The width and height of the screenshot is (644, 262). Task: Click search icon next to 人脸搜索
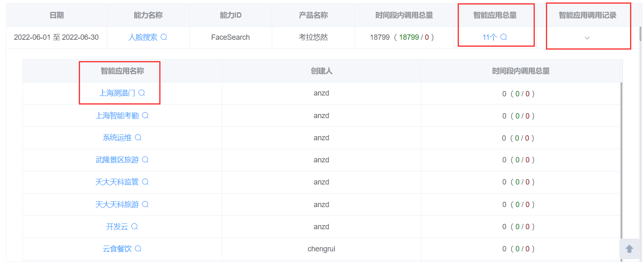pos(164,37)
